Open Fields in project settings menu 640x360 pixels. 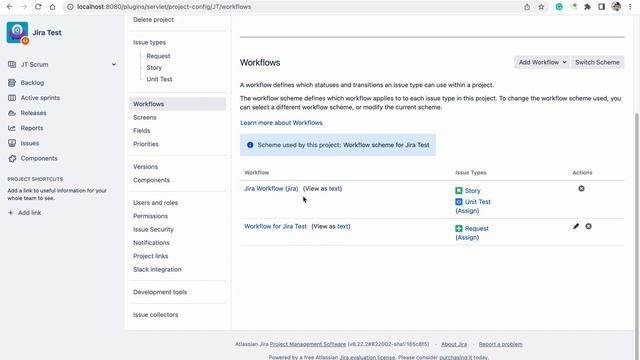pos(142,131)
